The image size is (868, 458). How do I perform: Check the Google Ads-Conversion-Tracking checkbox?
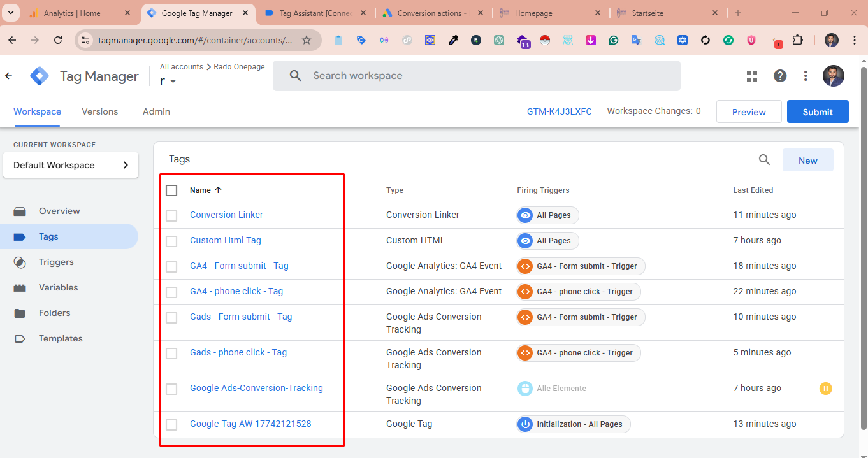(x=171, y=389)
